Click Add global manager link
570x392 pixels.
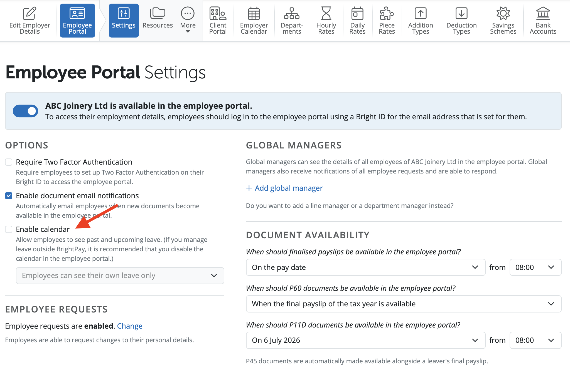click(x=284, y=188)
